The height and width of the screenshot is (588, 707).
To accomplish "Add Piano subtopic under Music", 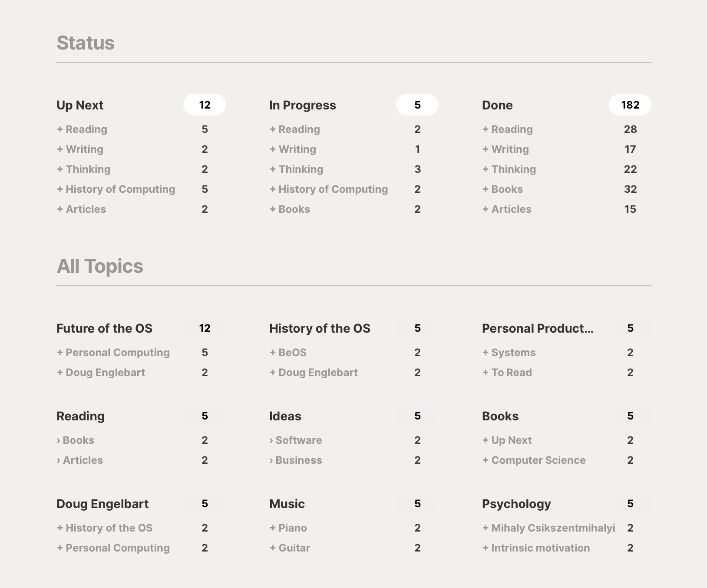I will pos(288,528).
